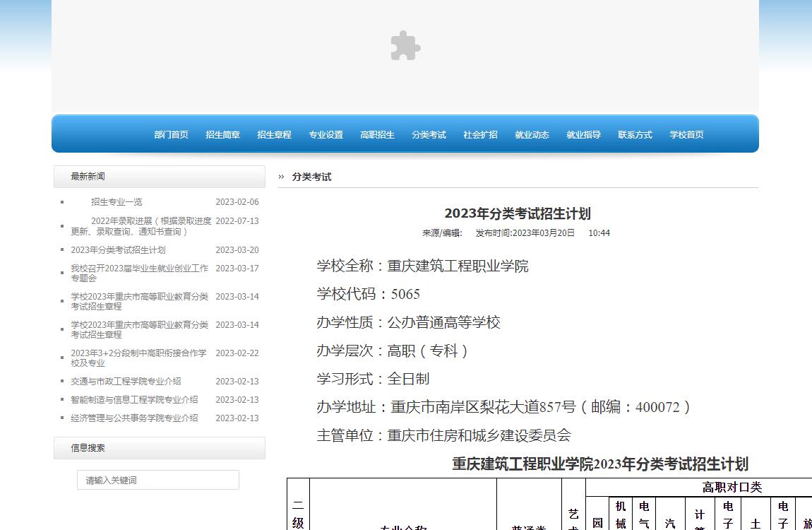Open the 部门首页 menu item
The width and height of the screenshot is (812, 530).
[x=171, y=135]
